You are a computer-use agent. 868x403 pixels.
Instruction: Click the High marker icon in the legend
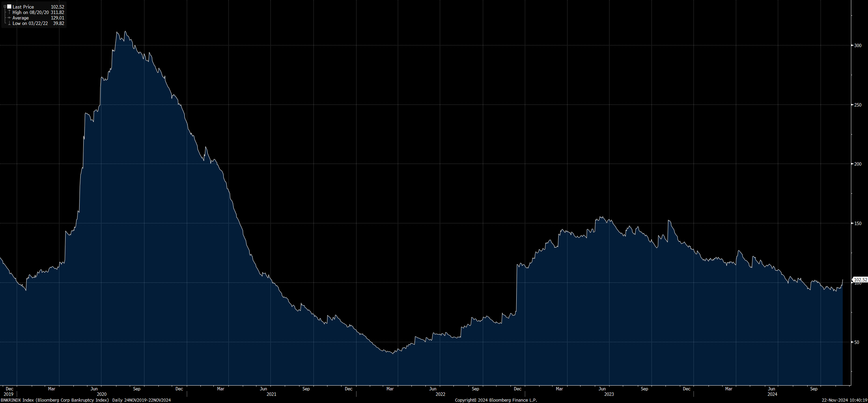(x=9, y=12)
